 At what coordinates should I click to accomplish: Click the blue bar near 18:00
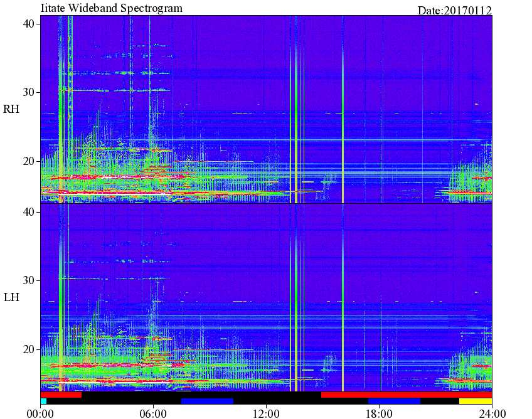(394, 401)
